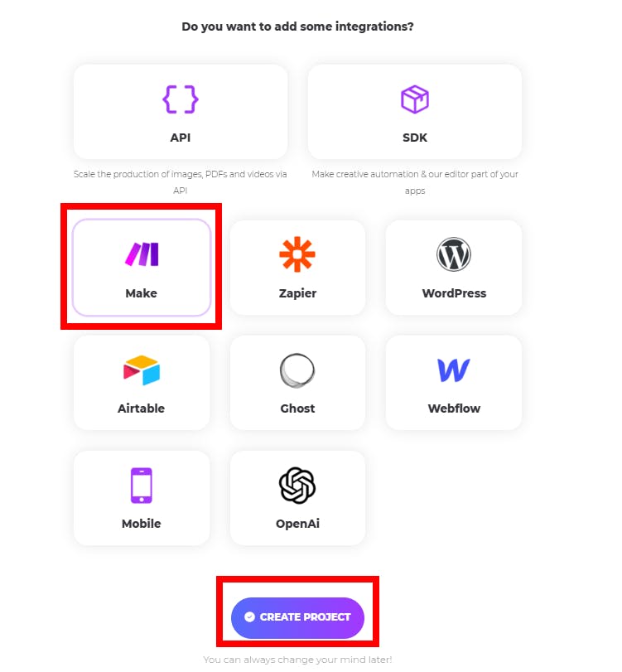Toggle the Make integration card

click(142, 268)
